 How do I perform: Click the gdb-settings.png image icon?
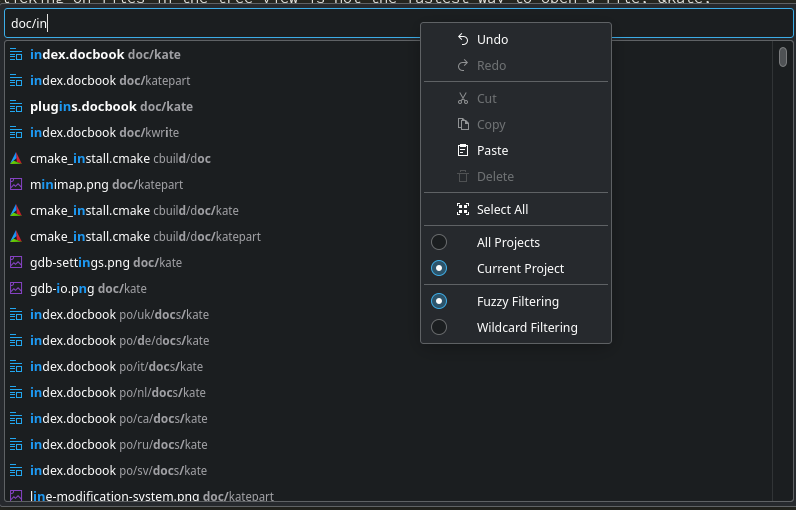tap(16, 262)
